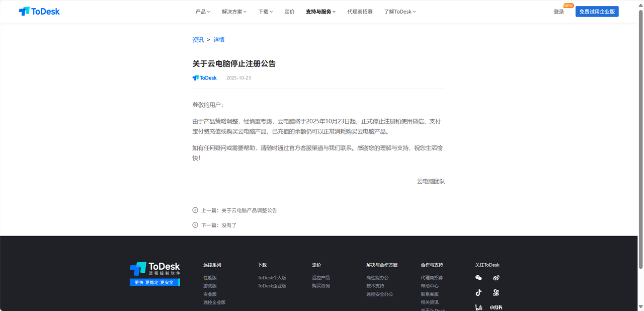Open the ToDesk企业版 download link
The height and width of the screenshot is (311, 644).
coord(272,286)
